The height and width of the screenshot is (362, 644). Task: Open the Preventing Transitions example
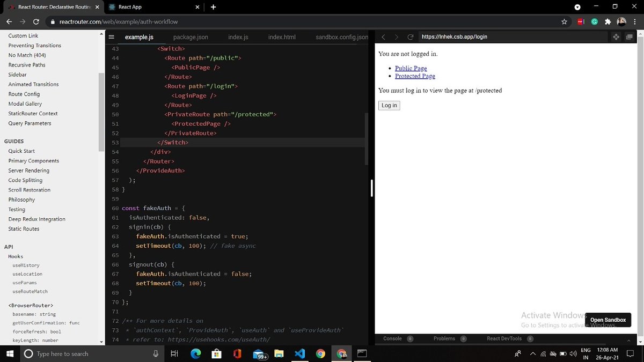(35, 46)
